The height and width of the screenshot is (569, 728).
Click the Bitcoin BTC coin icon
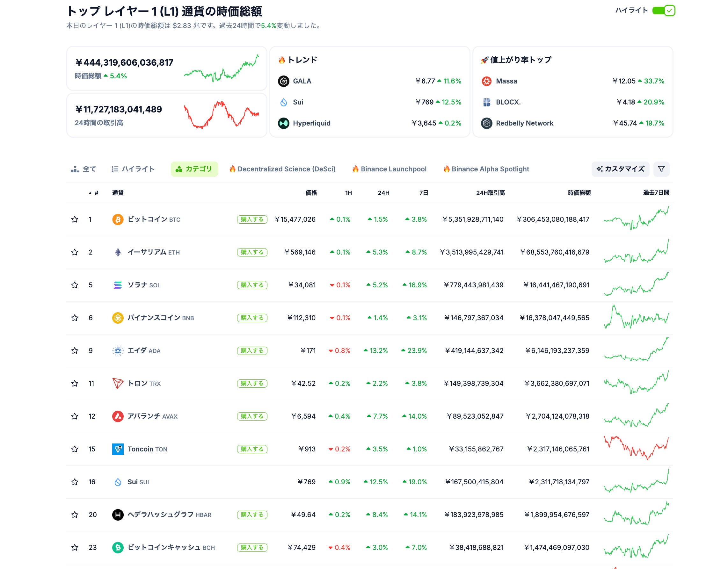(x=117, y=219)
